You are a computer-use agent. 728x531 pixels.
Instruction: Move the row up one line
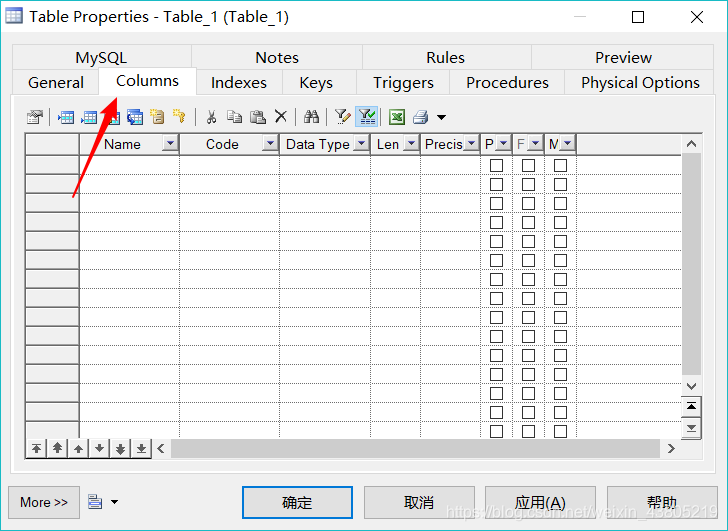coord(78,448)
